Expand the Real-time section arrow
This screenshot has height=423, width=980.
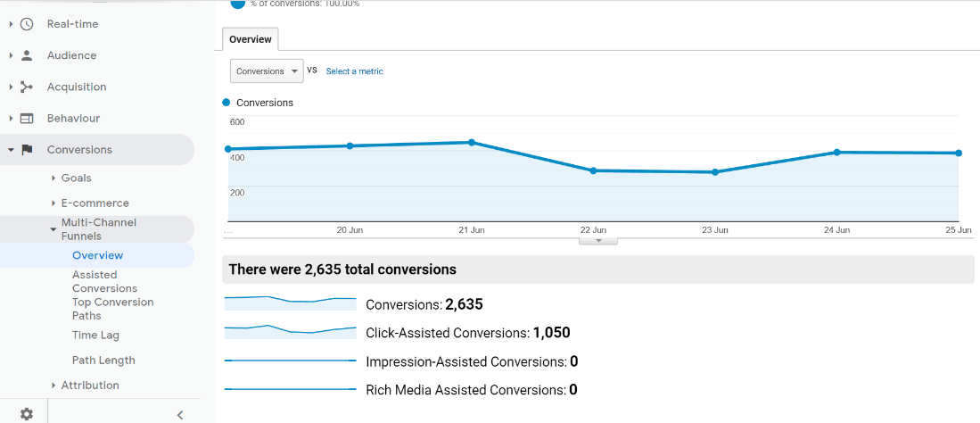[12, 24]
